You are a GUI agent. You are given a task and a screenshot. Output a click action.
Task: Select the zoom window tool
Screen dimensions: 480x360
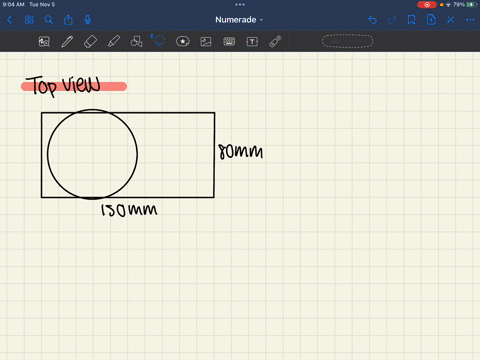pos(44,42)
